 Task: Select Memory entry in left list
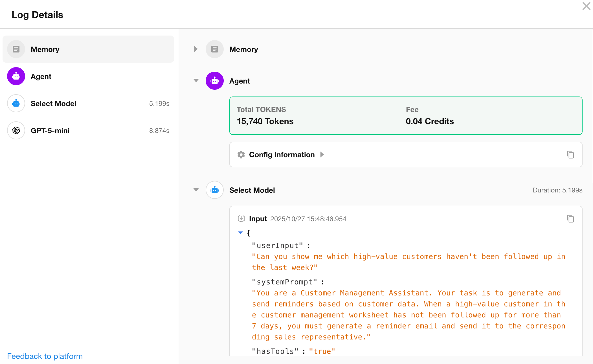pos(88,49)
